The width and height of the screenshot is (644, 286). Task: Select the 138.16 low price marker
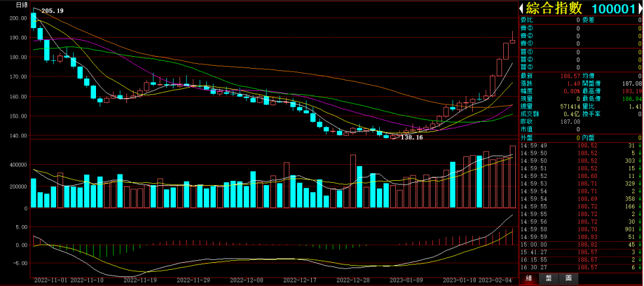coord(411,137)
